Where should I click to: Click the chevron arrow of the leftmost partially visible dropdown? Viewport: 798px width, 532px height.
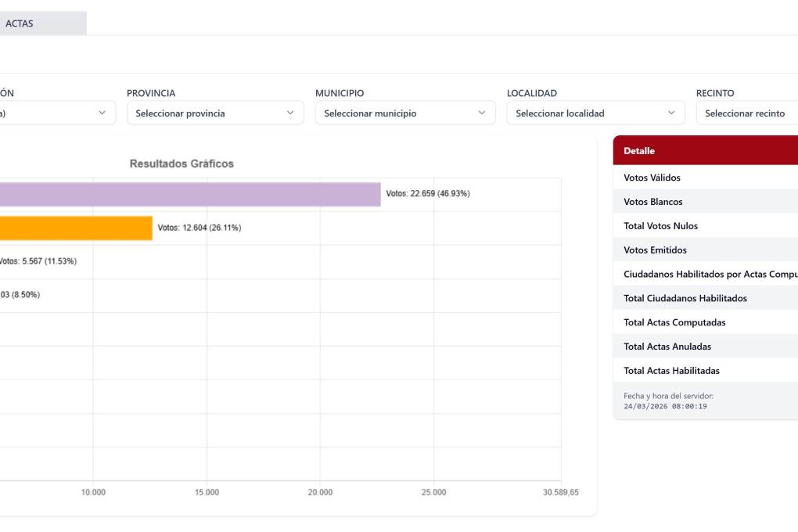[x=102, y=113]
